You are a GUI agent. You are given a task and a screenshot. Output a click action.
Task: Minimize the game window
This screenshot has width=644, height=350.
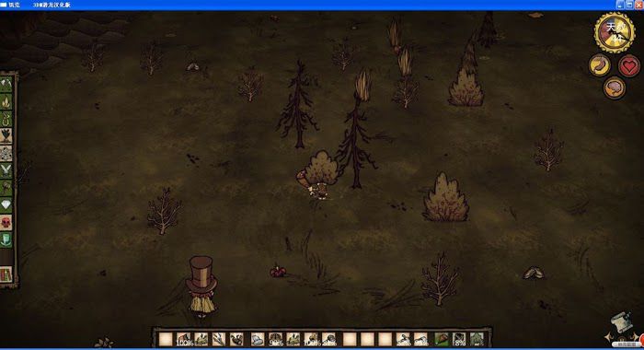[x=620, y=5]
